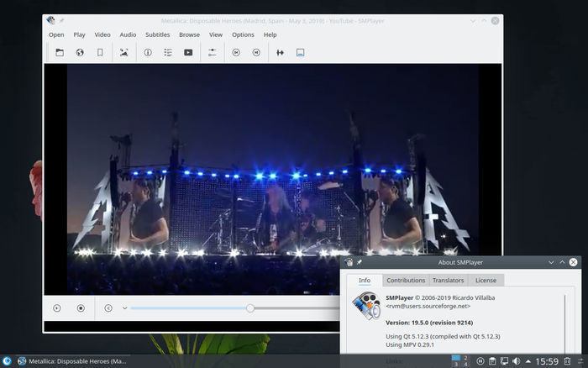Take a screenshot with the toolbar icon
The height and width of the screenshot is (368, 588).
[124, 52]
